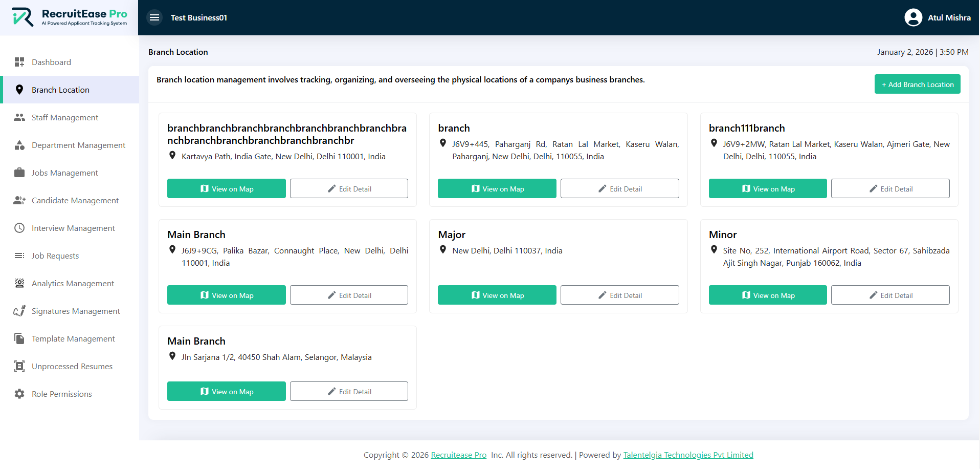
Task: View Connaught Place Main Branch on map
Action: pyautogui.click(x=227, y=295)
